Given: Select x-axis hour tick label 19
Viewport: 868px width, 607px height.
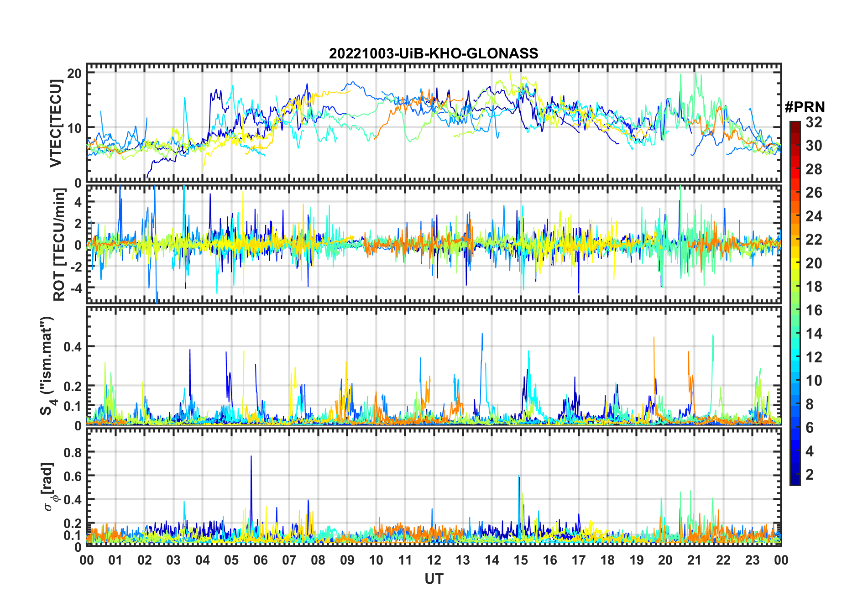Looking at the screenshot, I should point(637,560).
